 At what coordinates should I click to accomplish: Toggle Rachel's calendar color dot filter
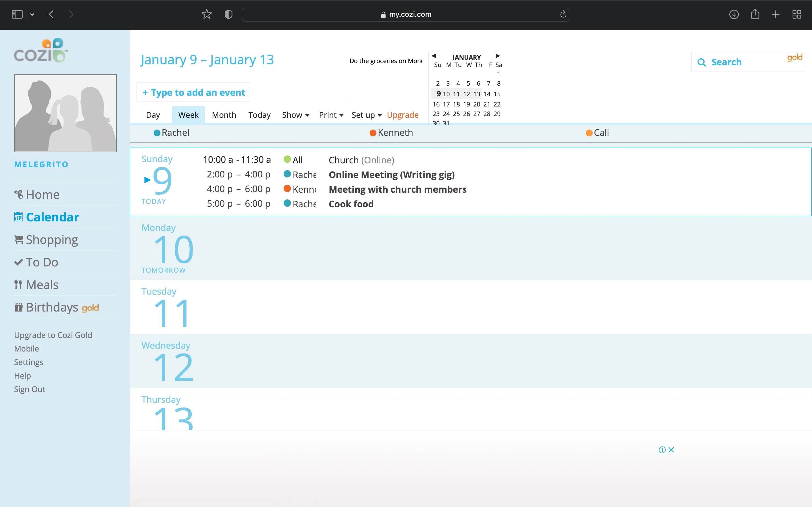coord(156,132)
